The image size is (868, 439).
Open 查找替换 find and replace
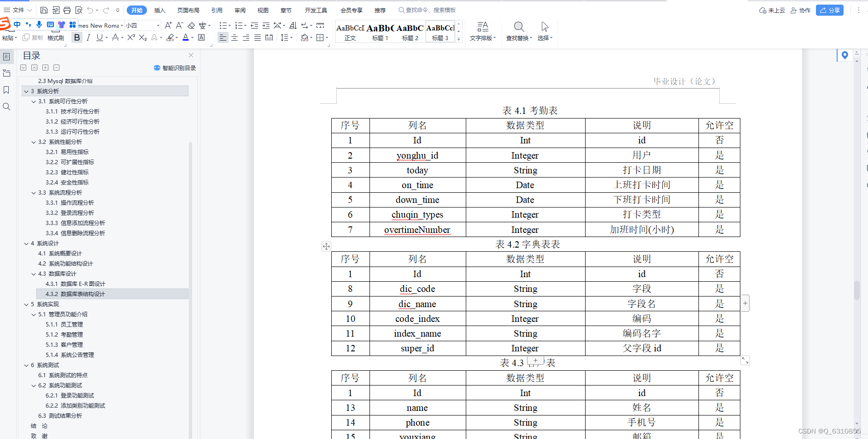[519, 31]
